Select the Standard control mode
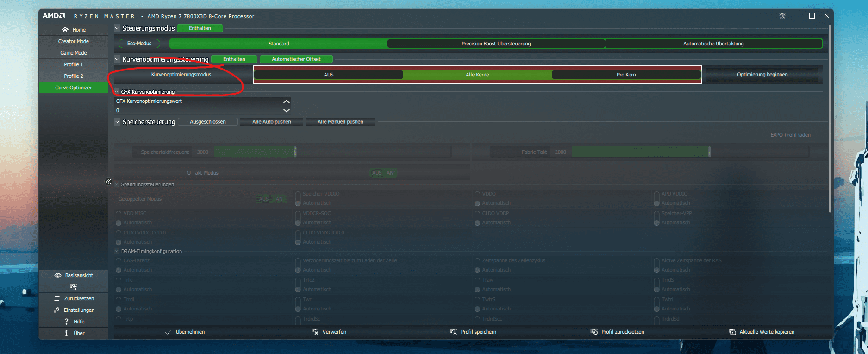 (x=279, y=44)
